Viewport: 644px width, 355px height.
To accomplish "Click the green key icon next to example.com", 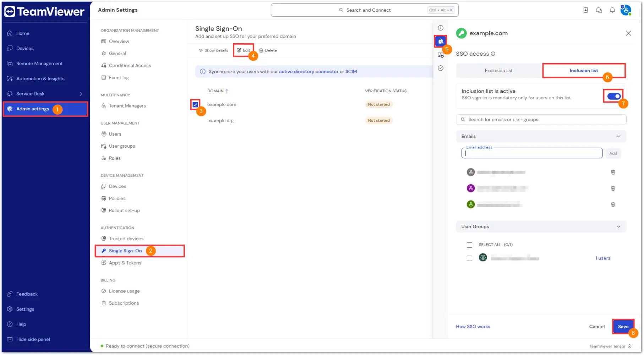I will coord(461,33).
